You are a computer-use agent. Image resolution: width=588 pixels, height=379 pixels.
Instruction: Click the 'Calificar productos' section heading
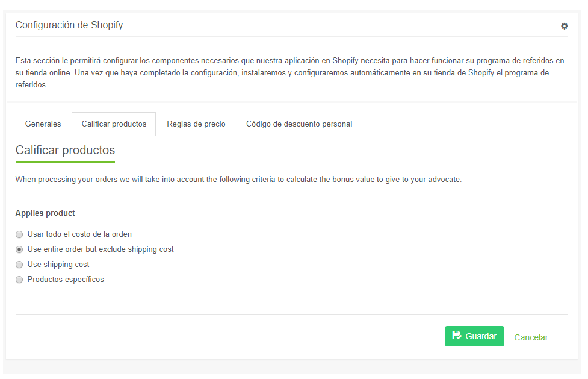pyautogui.click(x=65, y=150)
